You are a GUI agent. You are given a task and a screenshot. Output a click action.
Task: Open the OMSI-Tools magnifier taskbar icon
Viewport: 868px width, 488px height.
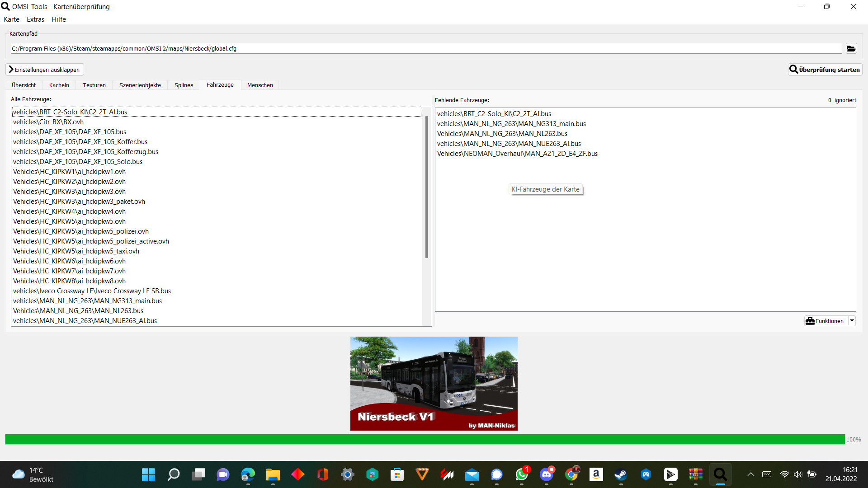[720, 474]
